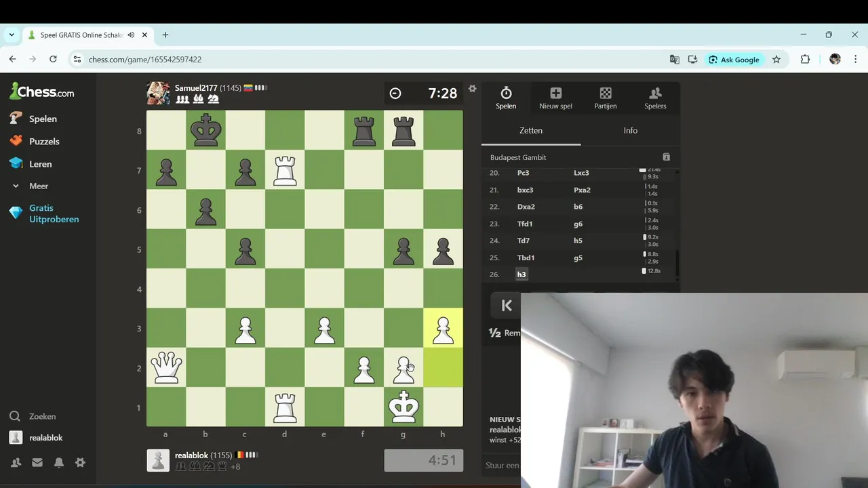This screenshot has height=488, width=868.
Task: Select move g6 in the move list
Action: coord(578,224)
